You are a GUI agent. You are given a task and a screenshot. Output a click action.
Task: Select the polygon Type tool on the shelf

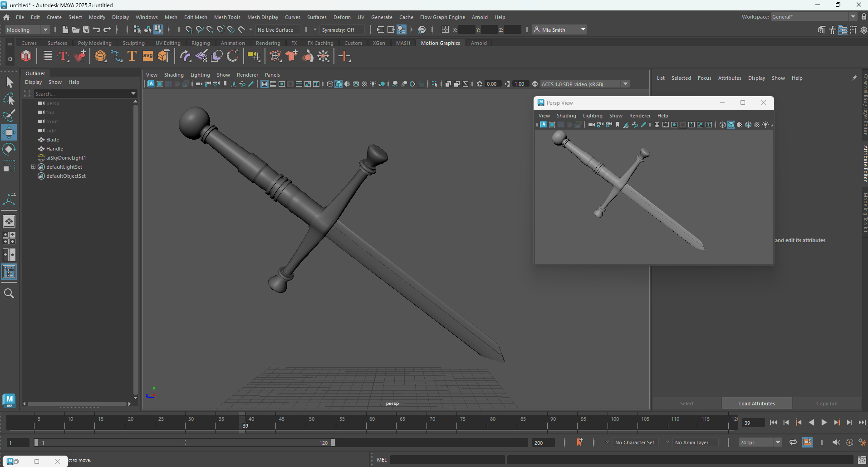tap(132, 56)
